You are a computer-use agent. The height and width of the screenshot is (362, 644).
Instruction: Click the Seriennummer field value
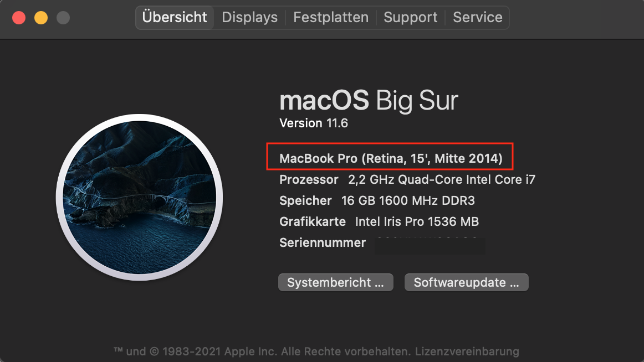click(430, 244)
